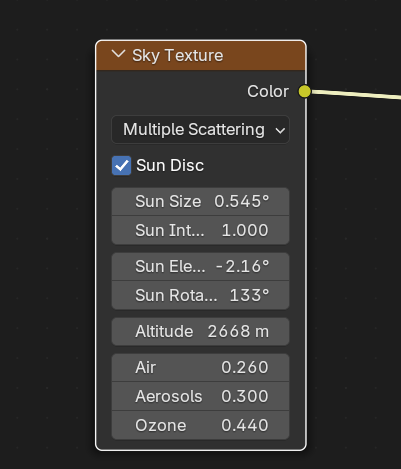Collapse the Sky Texture node with its chevron

tap(118, 54)
